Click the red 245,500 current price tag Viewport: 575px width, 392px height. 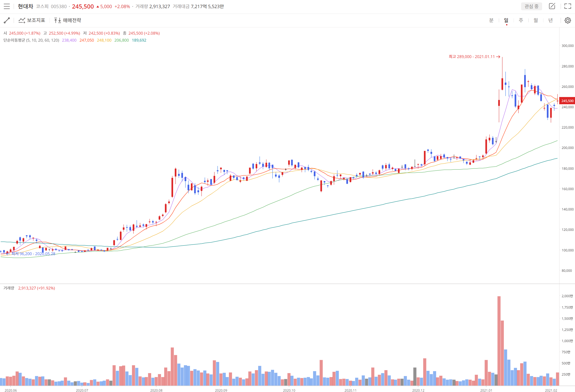click(x=567, y=101)
